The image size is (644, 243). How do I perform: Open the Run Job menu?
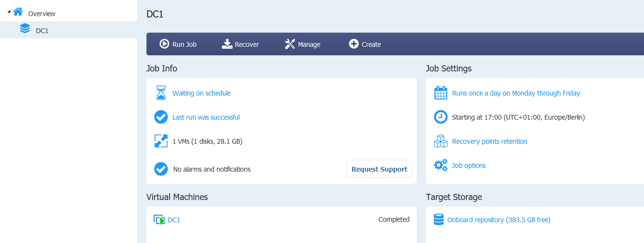pos(178,44)
